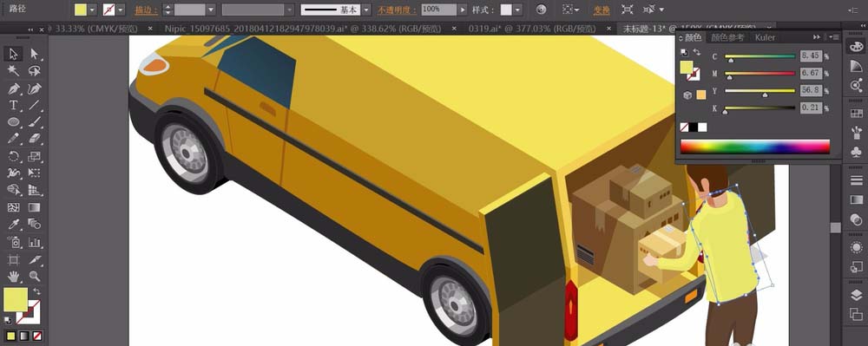Select the Magic Wand tool
868x346 pixels.
point(13,71)
